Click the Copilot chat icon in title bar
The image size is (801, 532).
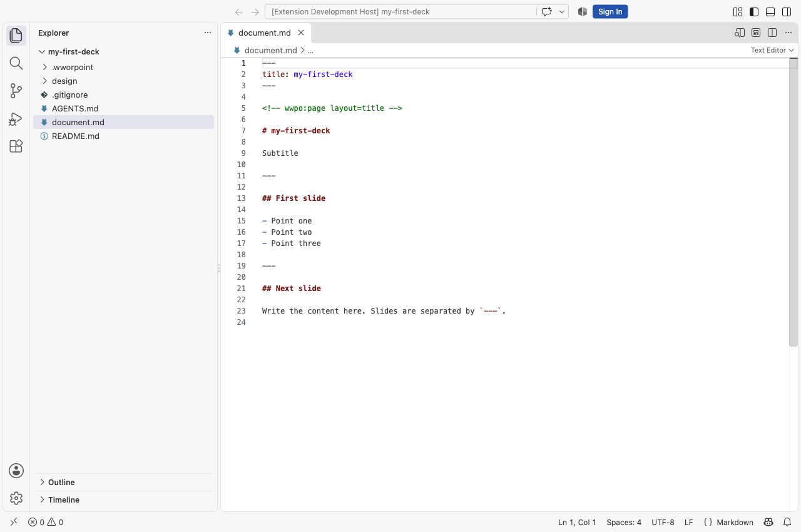click(x=546, y=12)
